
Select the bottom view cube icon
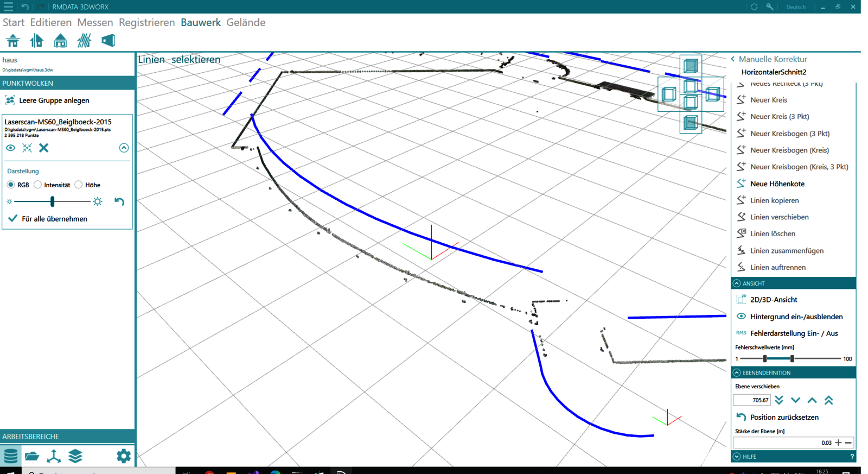[x=691, y=123]
